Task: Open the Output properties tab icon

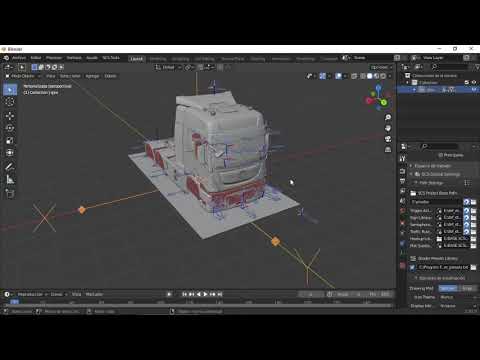Action: pyautogui.click(x=403, y=181)
